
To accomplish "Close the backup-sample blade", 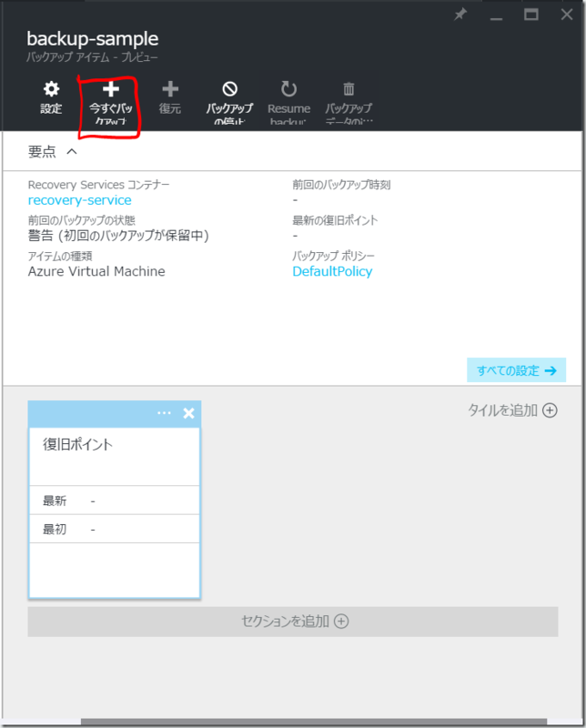I will [567, 15].
